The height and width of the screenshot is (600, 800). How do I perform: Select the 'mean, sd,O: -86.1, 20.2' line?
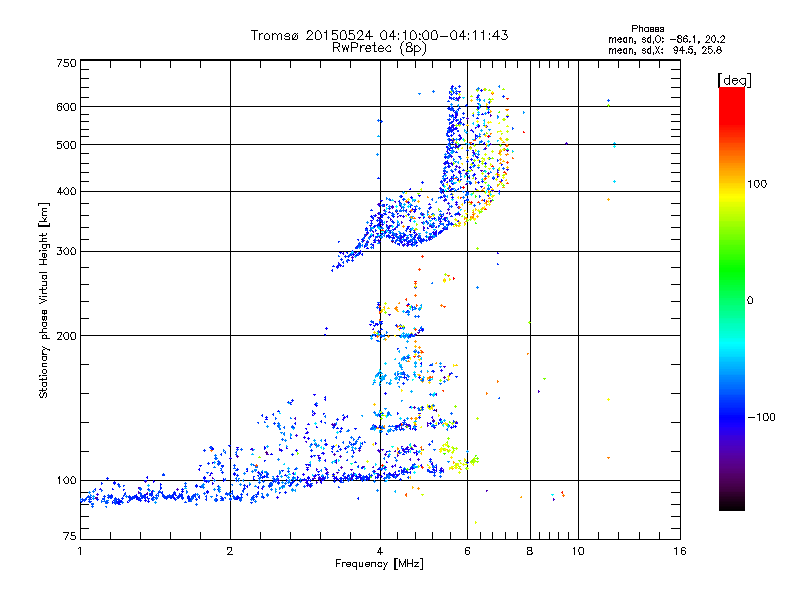pos(666,39)
